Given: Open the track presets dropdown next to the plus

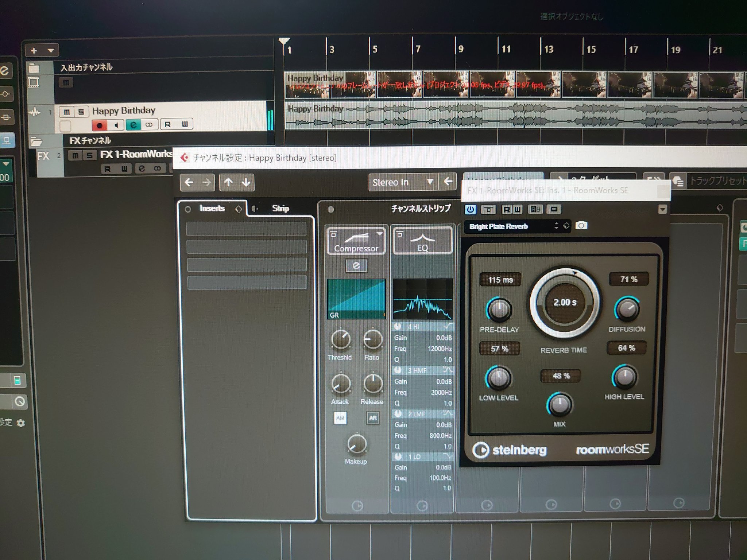Looking at the screenshot, I should coord(51,51).
